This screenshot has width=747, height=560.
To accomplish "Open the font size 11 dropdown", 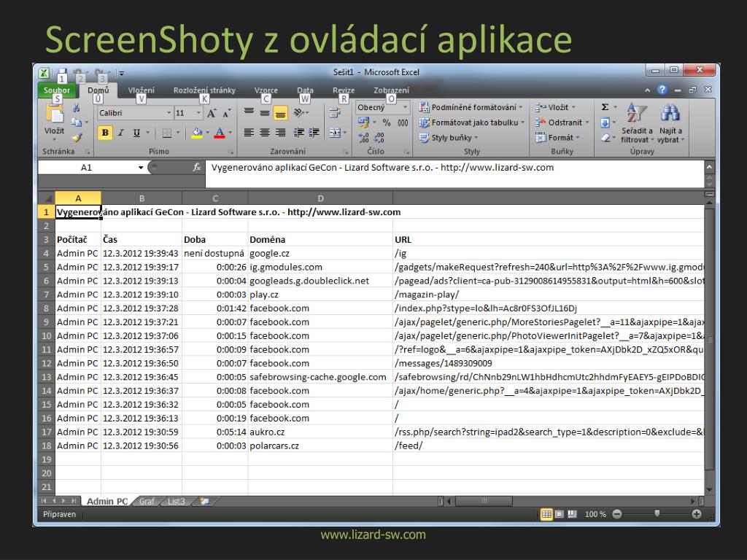I will [198, 113].
